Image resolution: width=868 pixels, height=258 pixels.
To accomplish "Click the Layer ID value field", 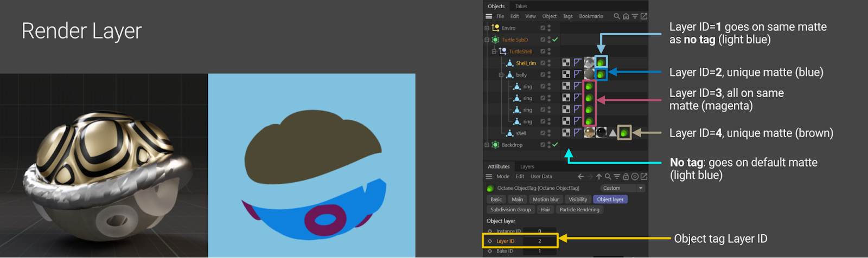I will point(539,241).
